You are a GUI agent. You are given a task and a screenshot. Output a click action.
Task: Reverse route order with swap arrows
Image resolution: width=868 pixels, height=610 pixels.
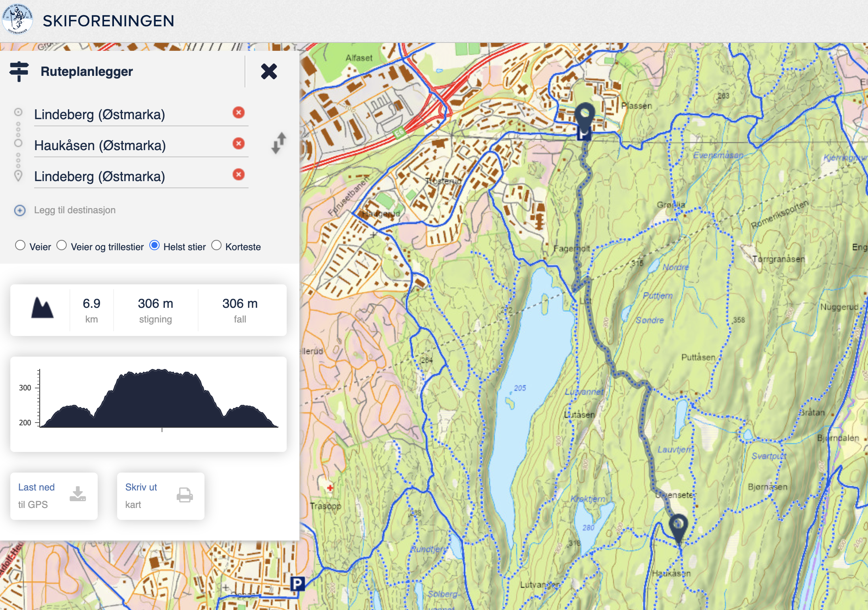click(279, 143)
